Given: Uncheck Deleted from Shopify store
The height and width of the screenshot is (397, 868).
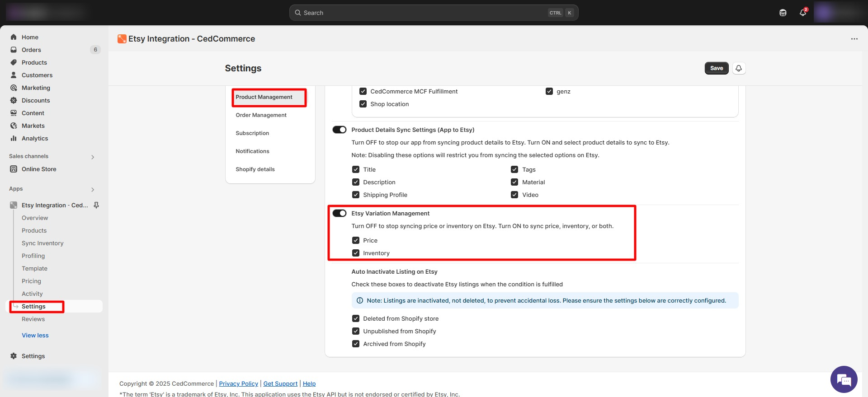Looking at the screenshot, I should [356, 318].
